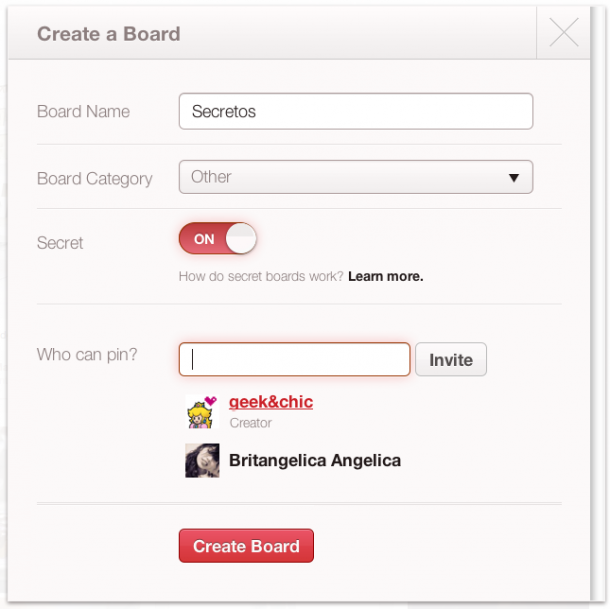Click the Creator text under geek&chic
The image size is (610, 609).
(251, 423)
